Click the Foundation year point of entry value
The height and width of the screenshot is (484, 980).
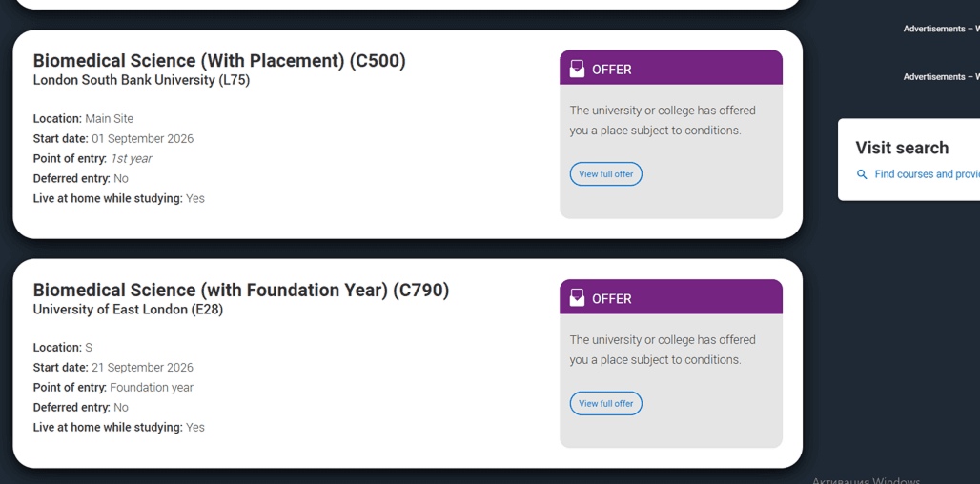point(152,388)
